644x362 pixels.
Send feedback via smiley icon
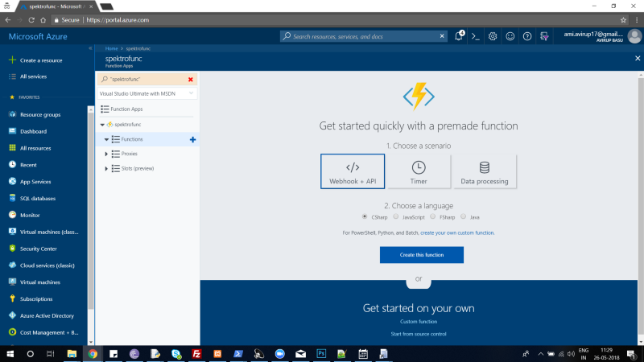(510, 36)
